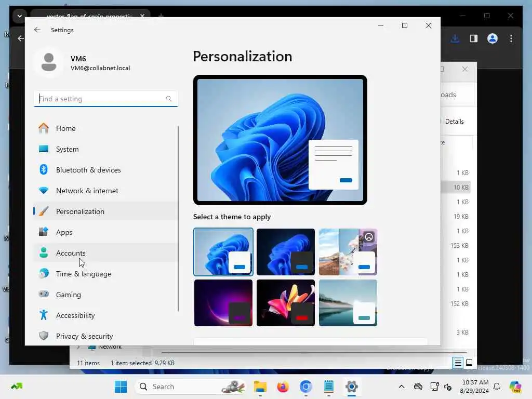Open System settings category
The height and width of the screenshot is (399, 532).
pos(106,149)
